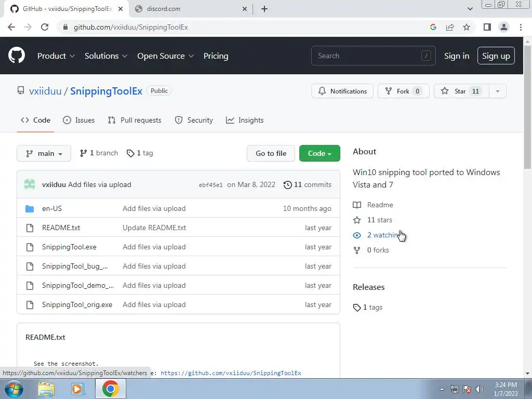The width and height of the screenshot is (532, 399).
Task: Click the share page icon
Action: pyautogui.click(x=450, y=27)
